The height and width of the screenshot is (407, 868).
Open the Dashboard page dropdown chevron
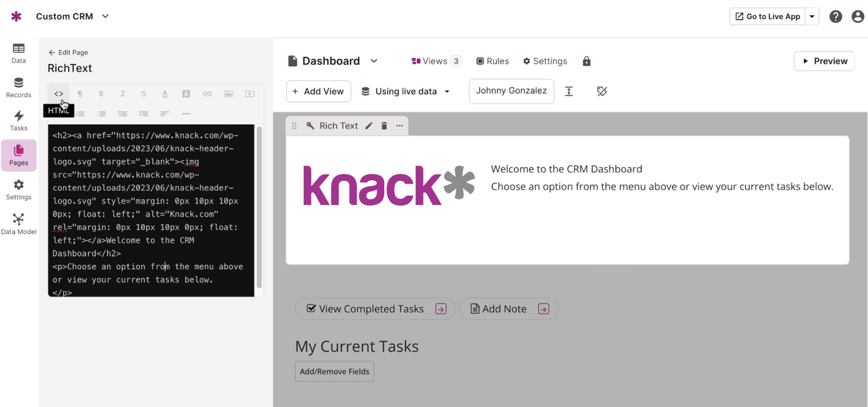pos(374,61)
